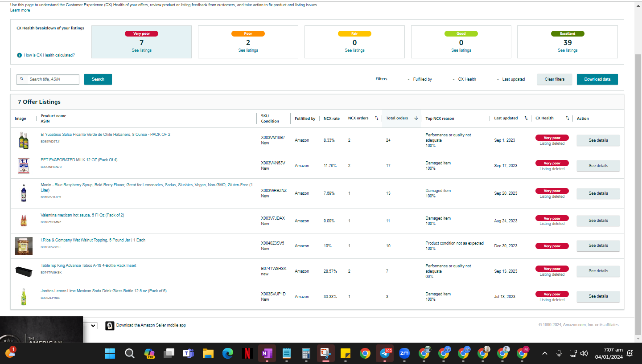Viewport: 642px width, 364px height.
Task: See details for PET Evaporated Milk listing
Action: pyautogui.click(x=598, y=166)
